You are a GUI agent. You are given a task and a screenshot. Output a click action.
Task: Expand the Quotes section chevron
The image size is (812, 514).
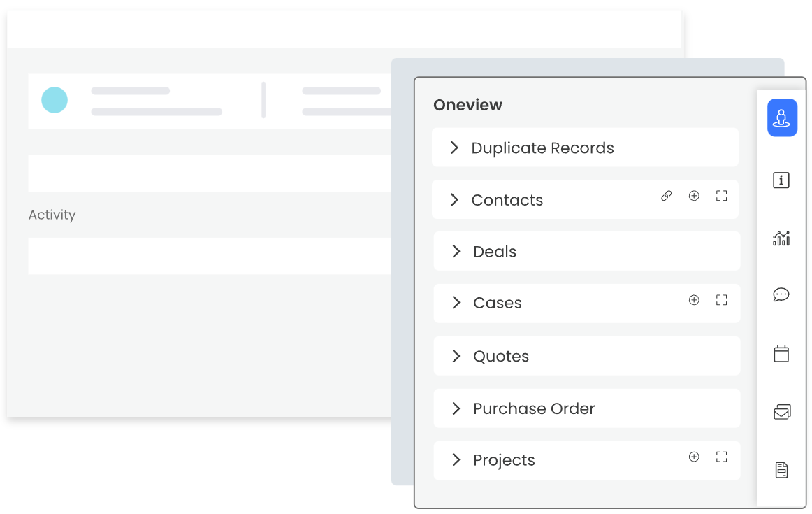tap(456, 356)
